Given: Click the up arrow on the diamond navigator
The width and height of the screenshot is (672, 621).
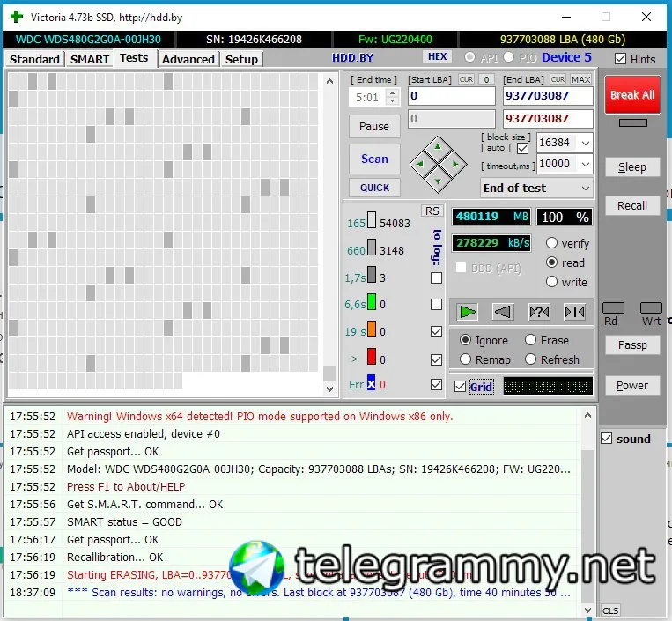Looking at the screenshot, I should [x=438, y=146].
